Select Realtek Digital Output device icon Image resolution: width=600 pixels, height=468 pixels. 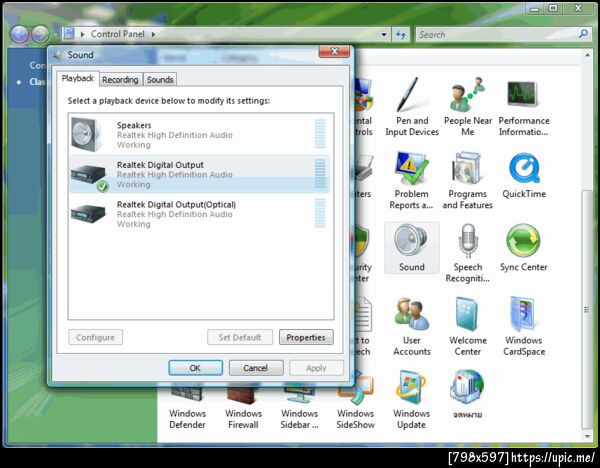pyautogui.click(x=89, y=176)
